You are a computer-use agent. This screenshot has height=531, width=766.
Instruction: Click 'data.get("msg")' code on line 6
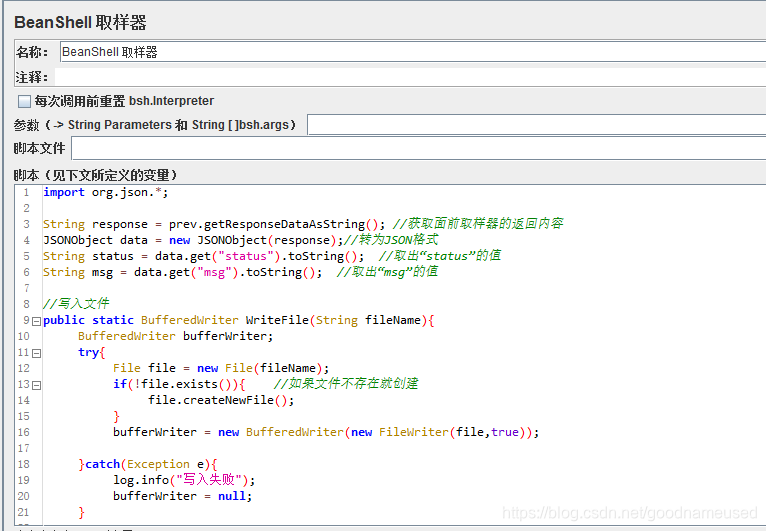(186, 272)
